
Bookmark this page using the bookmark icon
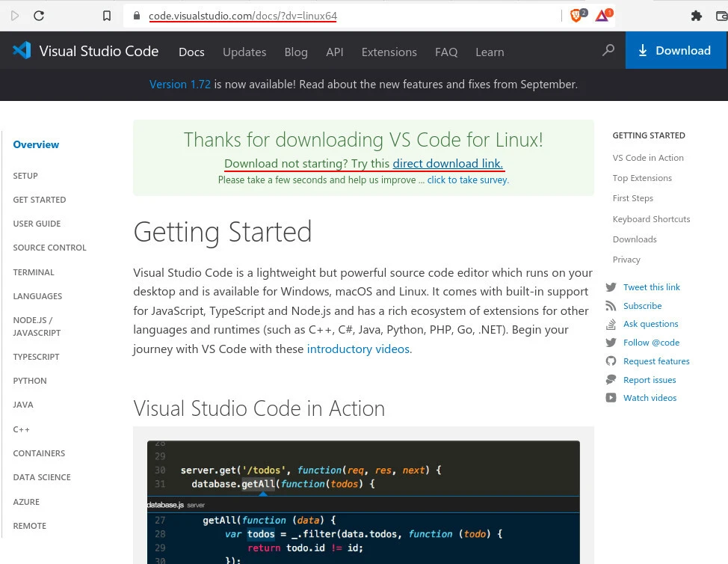tap(107, 15)
